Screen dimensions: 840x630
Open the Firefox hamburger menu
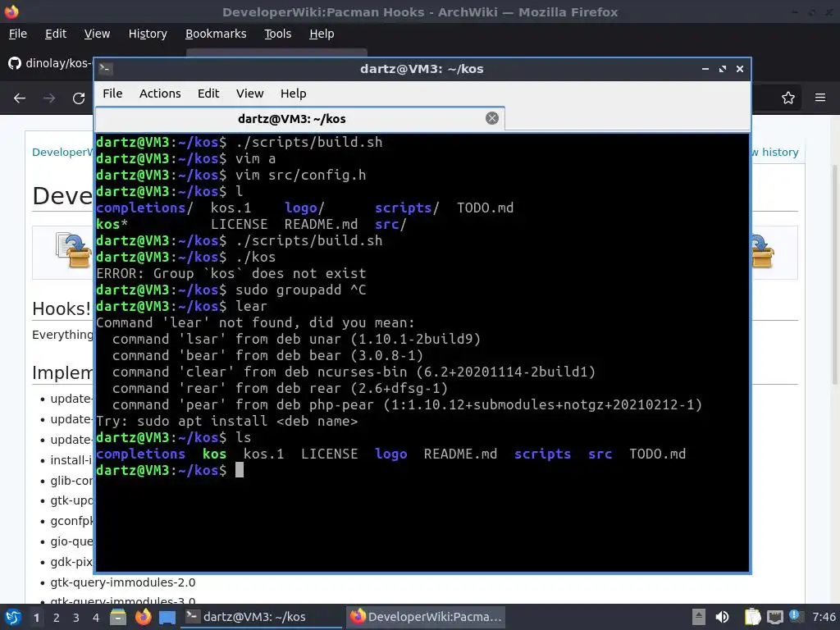coord(820,98)
